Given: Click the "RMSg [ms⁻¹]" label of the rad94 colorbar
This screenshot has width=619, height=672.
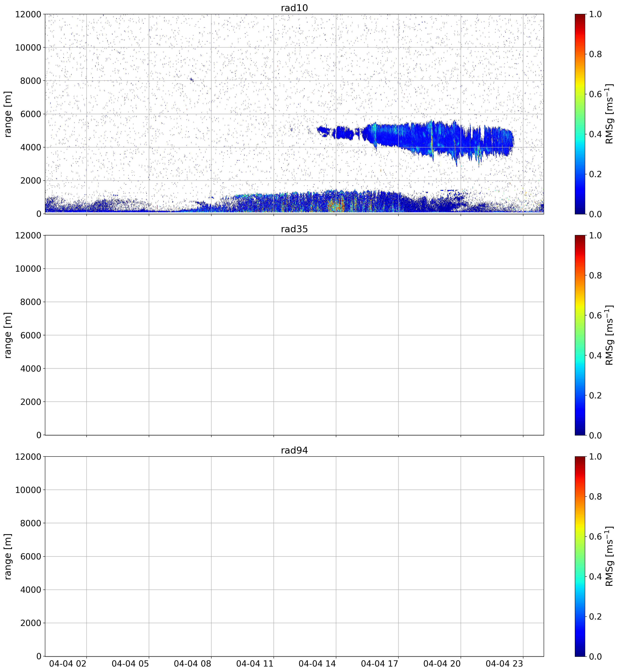Looking at the screenshot, I should click(610, 556).
